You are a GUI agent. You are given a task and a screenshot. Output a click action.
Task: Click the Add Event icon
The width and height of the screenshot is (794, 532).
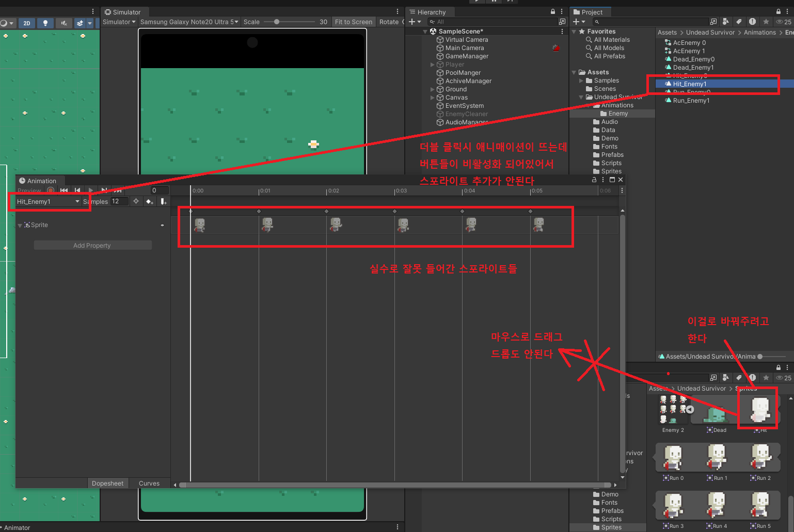click(x=163, y=201)
